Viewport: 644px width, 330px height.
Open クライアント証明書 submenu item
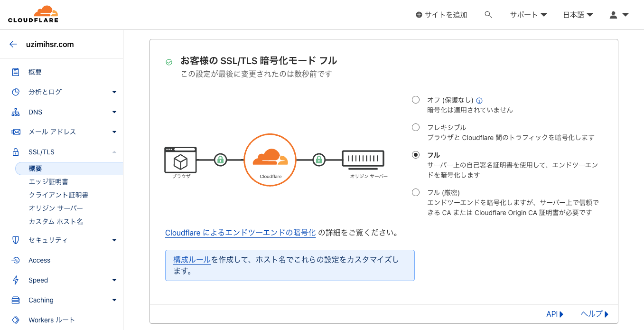click(58, 195)
